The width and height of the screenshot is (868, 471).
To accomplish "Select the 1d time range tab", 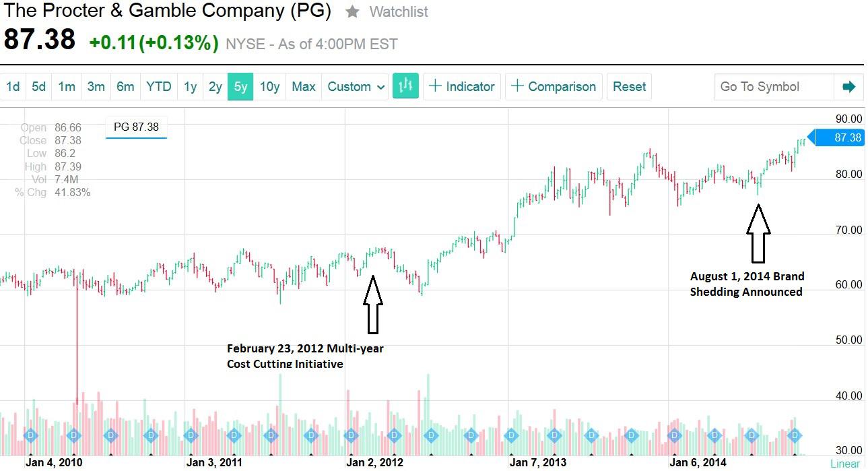I will point(12,86).
